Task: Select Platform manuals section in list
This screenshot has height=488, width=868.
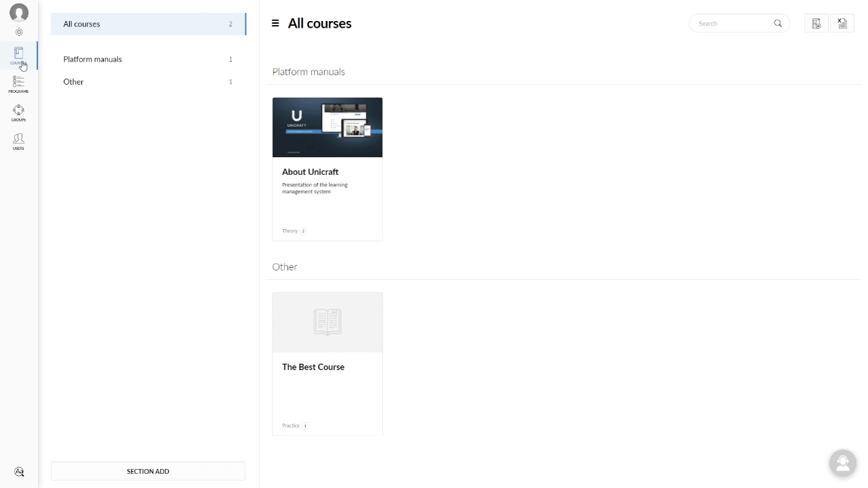Action: 149,59
